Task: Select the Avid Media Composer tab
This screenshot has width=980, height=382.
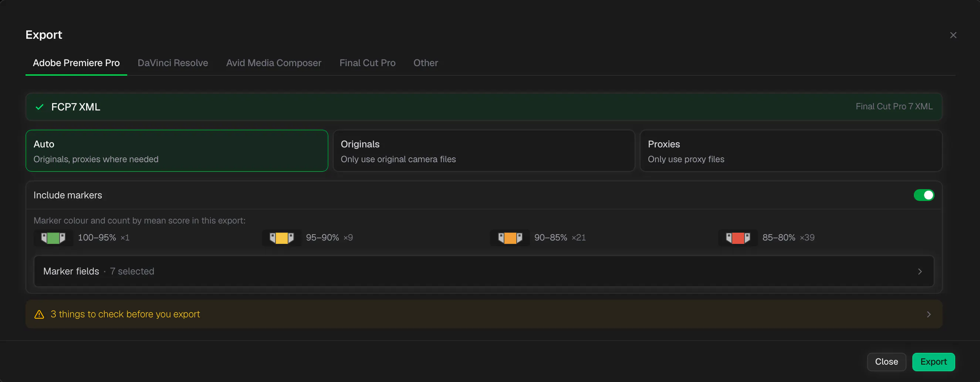Action: coord(274,63)
